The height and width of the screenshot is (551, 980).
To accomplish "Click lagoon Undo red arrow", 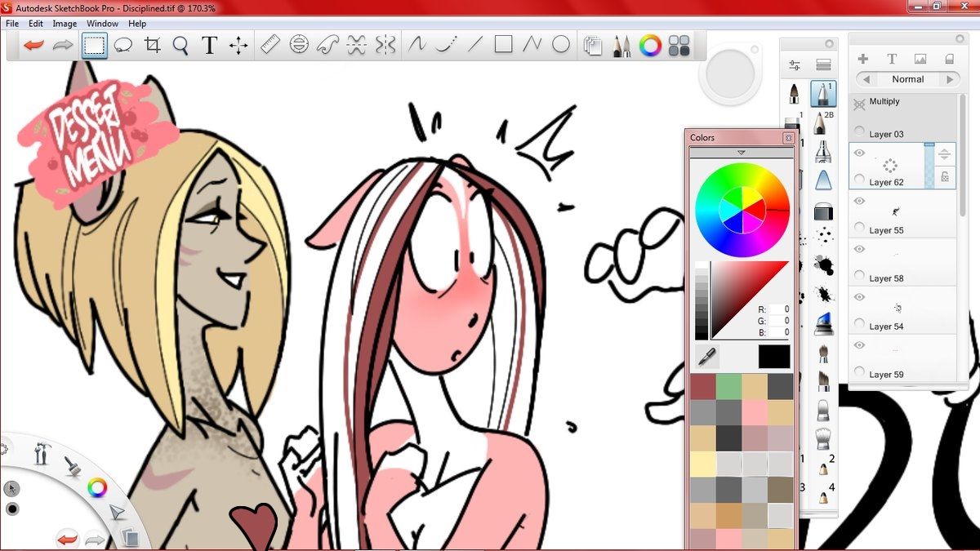I will click(67, 538).
